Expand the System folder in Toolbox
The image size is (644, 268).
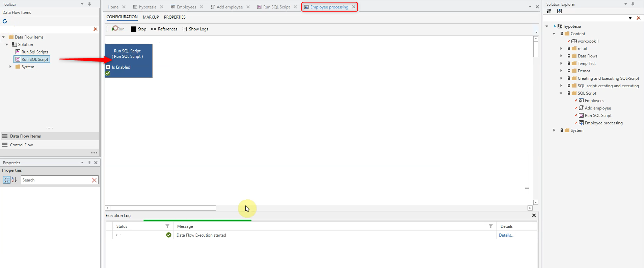point(10,67)
